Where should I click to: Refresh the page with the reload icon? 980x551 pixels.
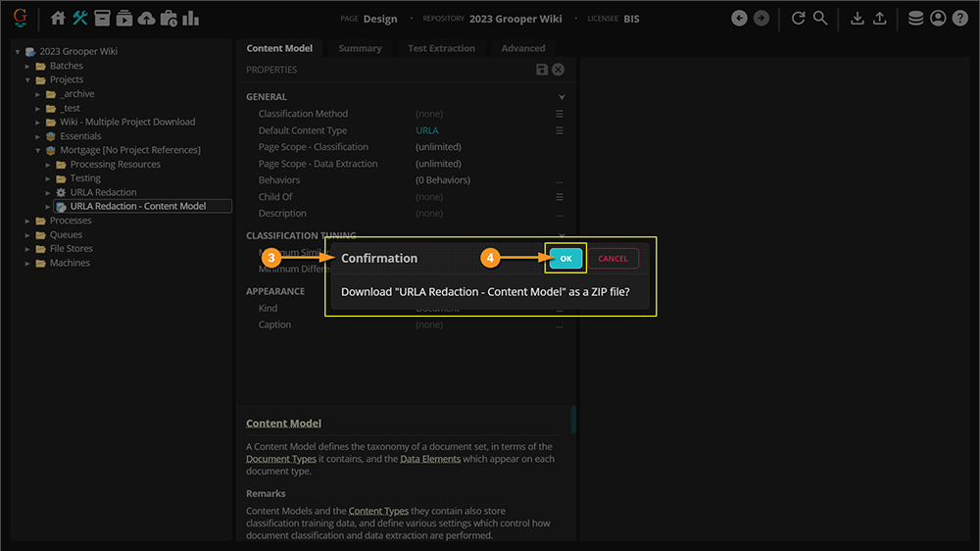(799, 19)
